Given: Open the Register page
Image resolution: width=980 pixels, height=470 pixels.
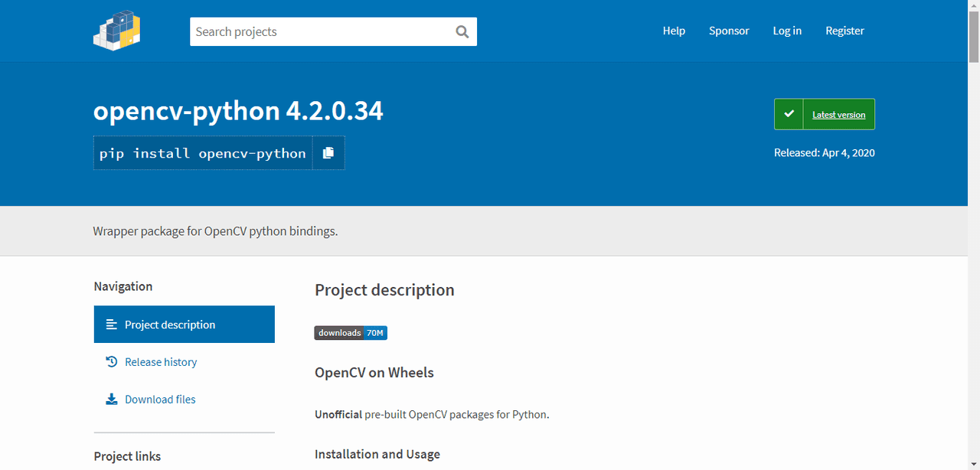Looking at the screenshot, I should click(x=844, y=31).
